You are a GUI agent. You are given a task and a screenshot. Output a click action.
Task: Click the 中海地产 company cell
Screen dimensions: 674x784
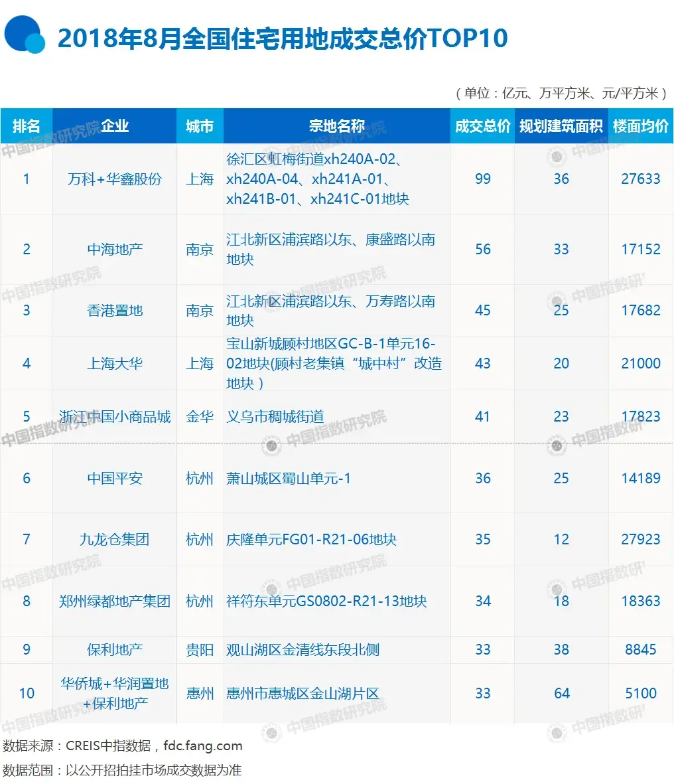[x=115, y=250]
